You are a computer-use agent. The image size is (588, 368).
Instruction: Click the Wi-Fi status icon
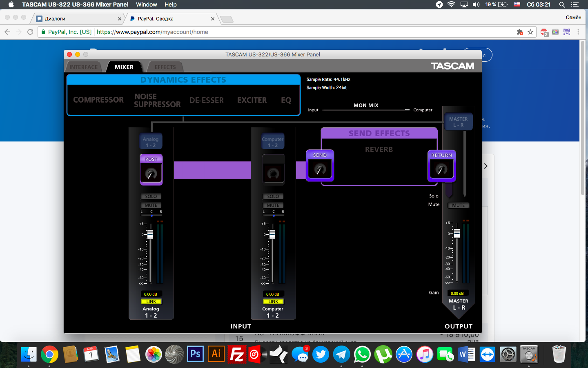[451, 4]
